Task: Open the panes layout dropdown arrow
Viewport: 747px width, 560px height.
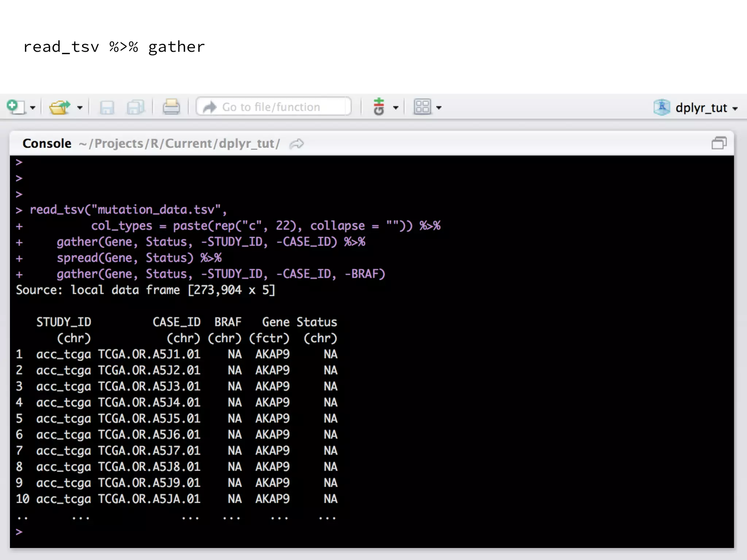Action: [x=439, y=108]
